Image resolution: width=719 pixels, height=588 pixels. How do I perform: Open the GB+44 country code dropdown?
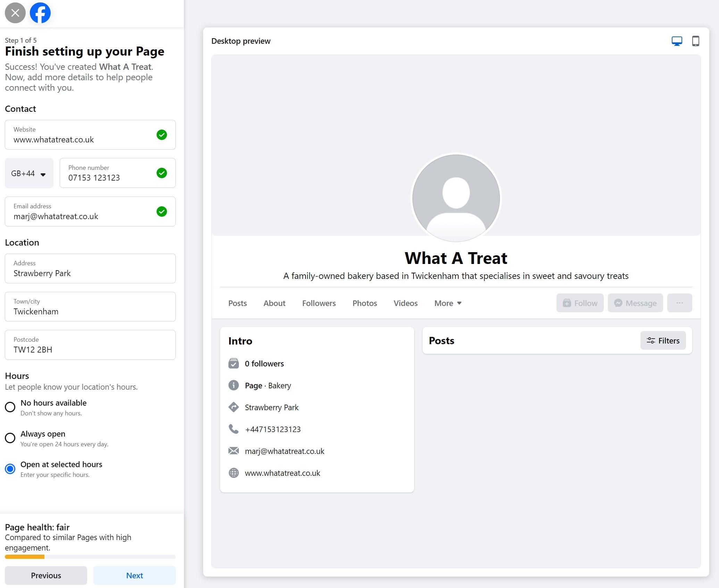tap(29, 173)
